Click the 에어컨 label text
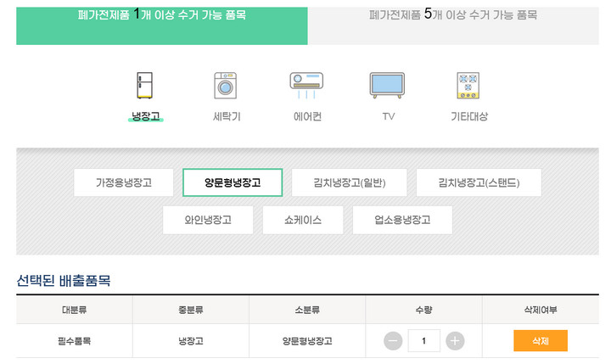This screenshot has height=364, width=611. (x=307, y=116)
